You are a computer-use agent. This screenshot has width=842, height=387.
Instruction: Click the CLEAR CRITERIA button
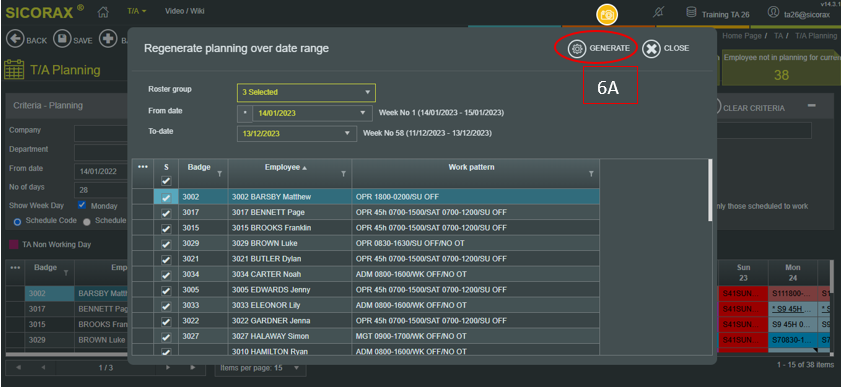tap(753, 108)
